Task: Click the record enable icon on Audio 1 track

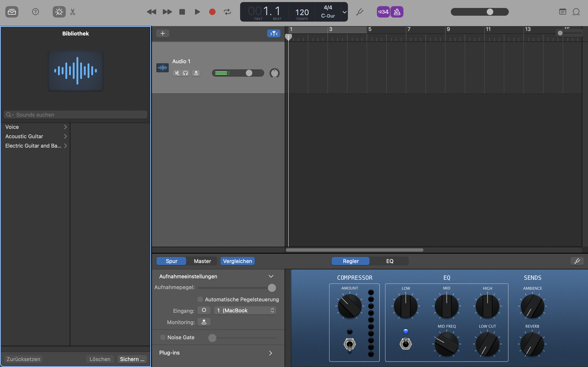Action: (196, 73)
